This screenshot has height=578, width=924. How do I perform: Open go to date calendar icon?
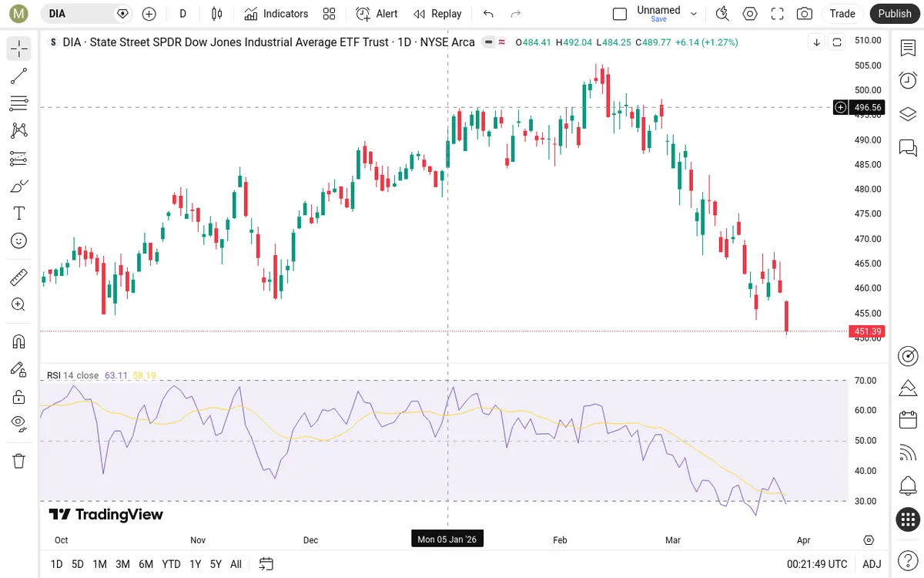click(266, 564)
